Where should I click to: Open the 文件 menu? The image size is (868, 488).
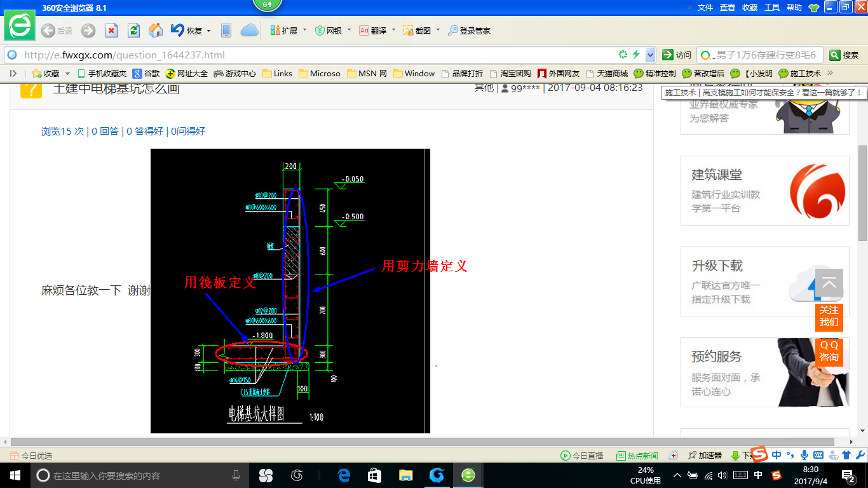tap(705, 8)
